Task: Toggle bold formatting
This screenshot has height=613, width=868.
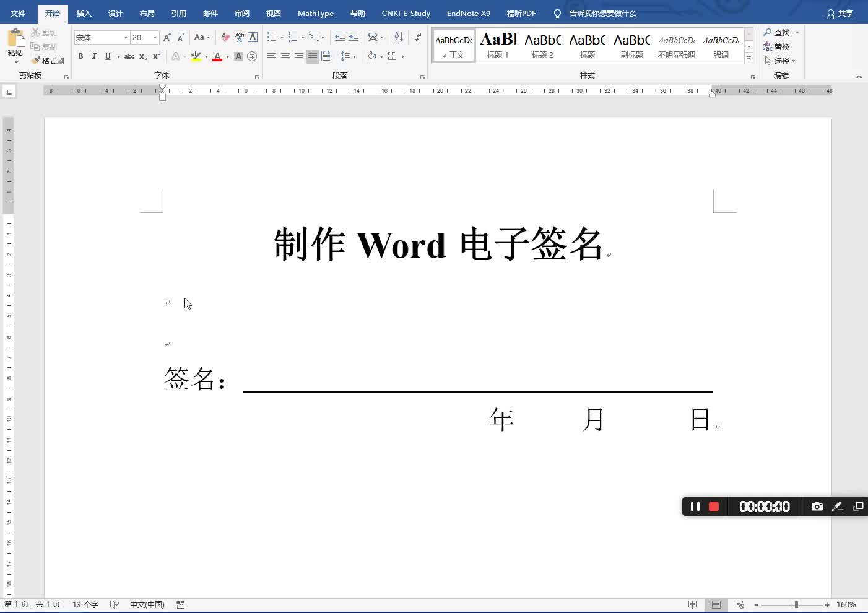Action: coord(80,56)
